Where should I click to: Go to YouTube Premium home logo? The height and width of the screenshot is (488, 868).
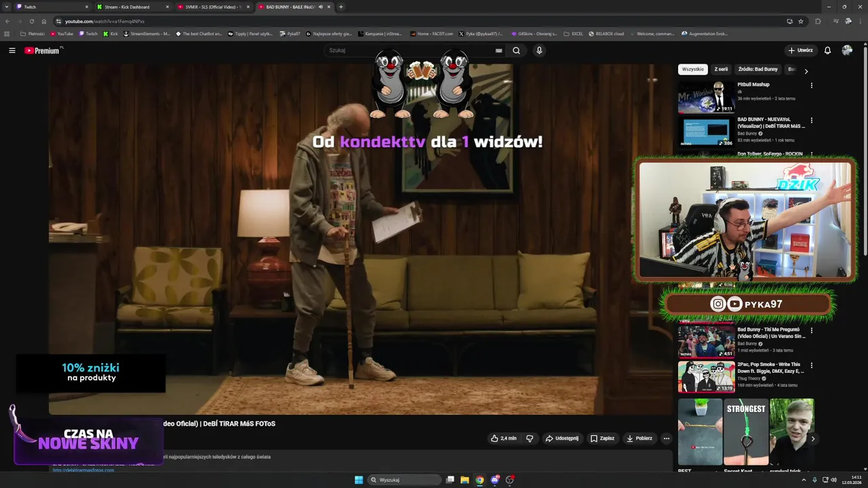pos(43,50)
